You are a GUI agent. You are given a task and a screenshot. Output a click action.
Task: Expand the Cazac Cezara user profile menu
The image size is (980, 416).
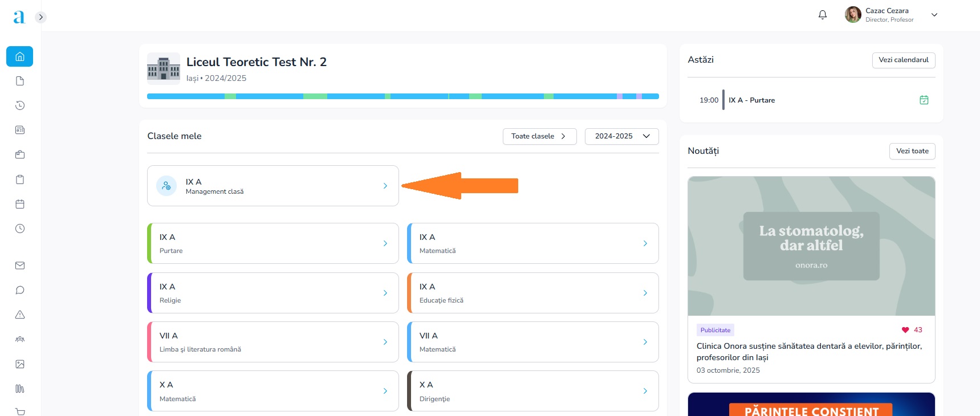click(934, 15)
